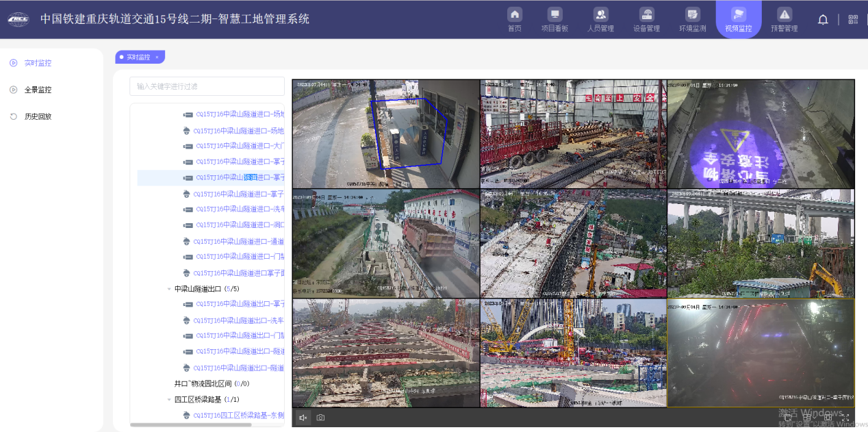The image size is (868, 432).
Task: Open 预警管理 warning management
Action: [784, 19]
